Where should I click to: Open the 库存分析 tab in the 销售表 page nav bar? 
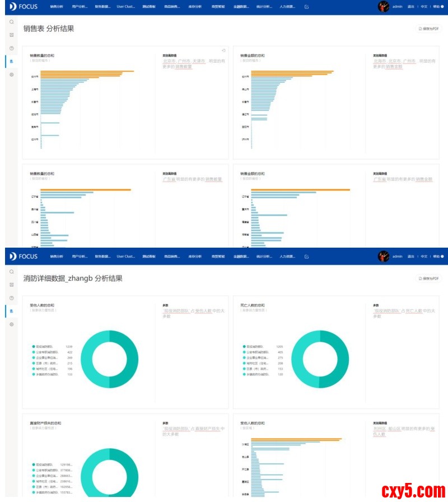point(195,6)
